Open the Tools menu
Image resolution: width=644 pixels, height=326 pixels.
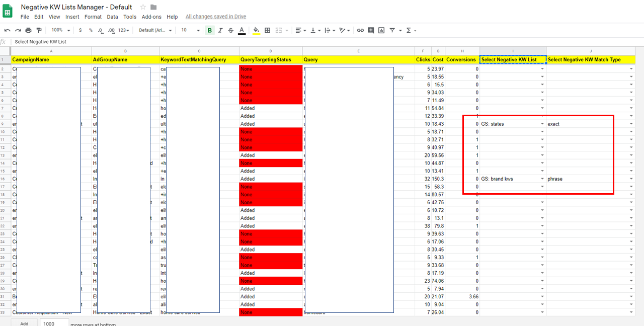click(130, 17)
